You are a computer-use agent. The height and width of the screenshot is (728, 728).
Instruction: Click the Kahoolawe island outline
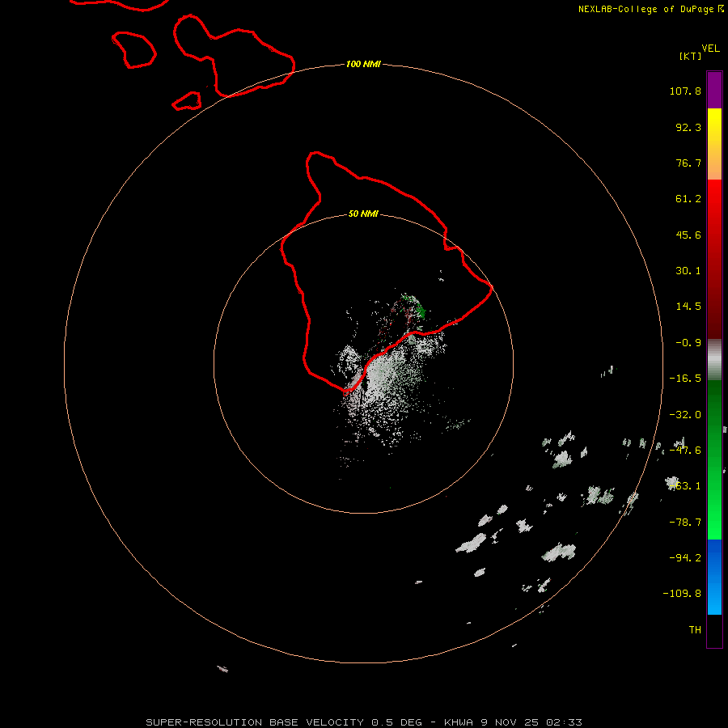[187, 101]
